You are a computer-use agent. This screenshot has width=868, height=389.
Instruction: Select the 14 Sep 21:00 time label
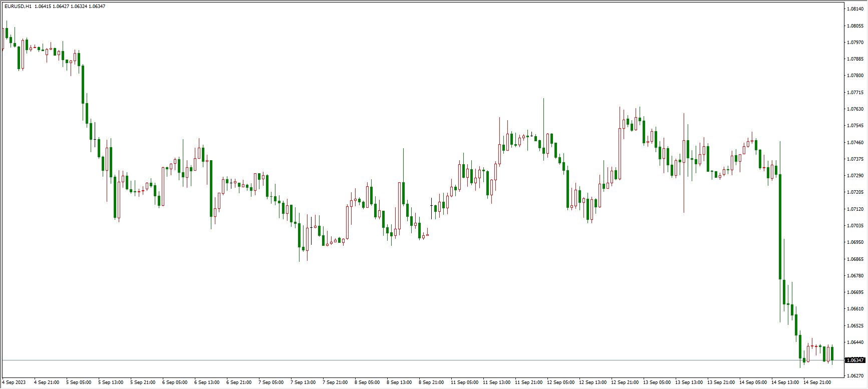tap(817, 382)
